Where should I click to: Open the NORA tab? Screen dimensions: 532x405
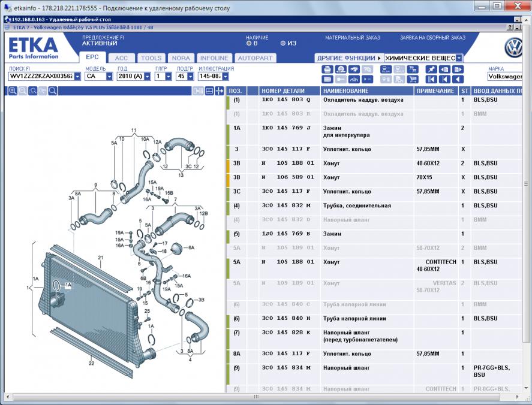click(x=181, y=58)
